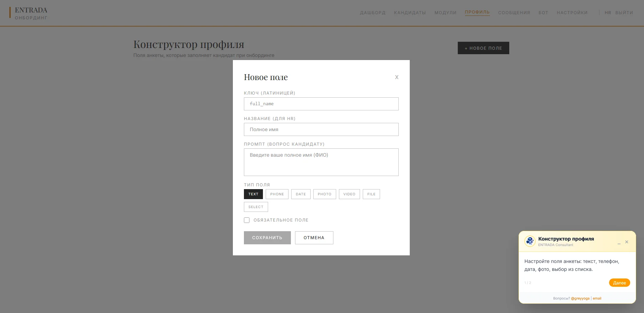
Task: Click the ENTRADA Consultant avatar icon
Action: coord(530,241)
